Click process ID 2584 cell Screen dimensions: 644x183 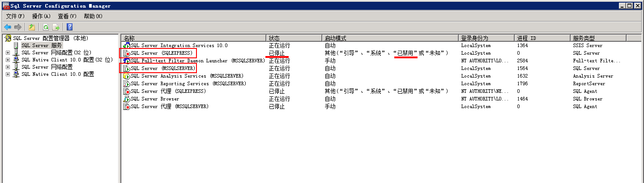tap(522, 61)
